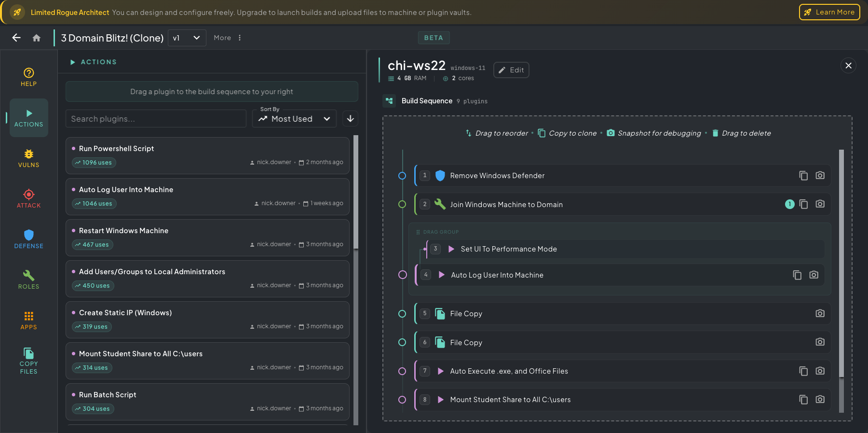This screenshot has width=868, height=433.
Task: Focus the Search plugins field
Action: (x=156, y=119)
